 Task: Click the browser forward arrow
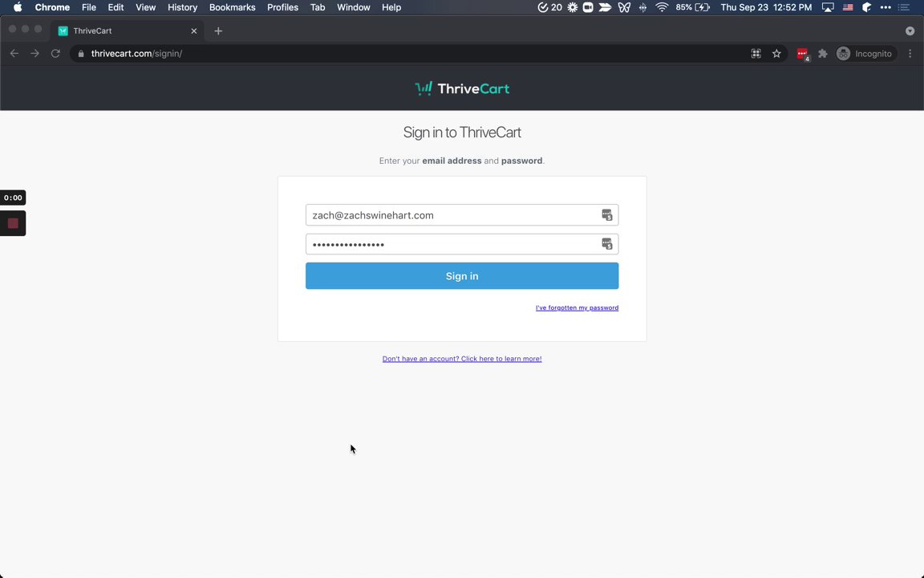pyautogui.click(x=34, y=54)
